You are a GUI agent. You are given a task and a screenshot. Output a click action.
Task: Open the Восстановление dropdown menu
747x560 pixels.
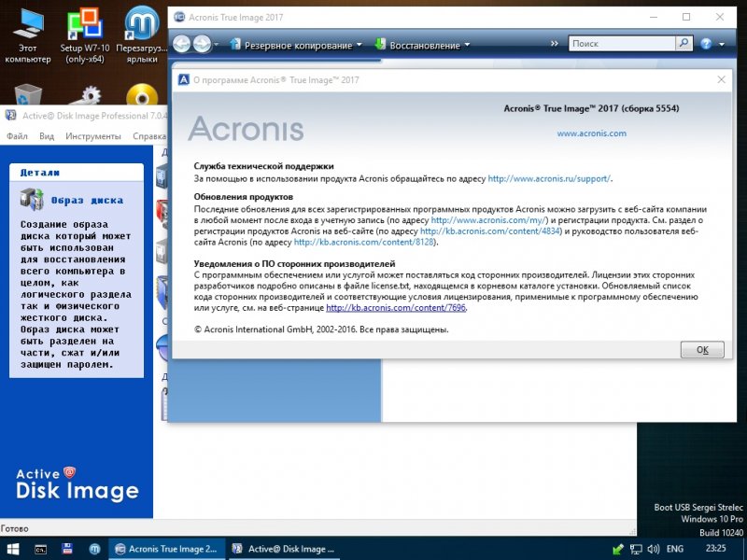coord(422,45)
